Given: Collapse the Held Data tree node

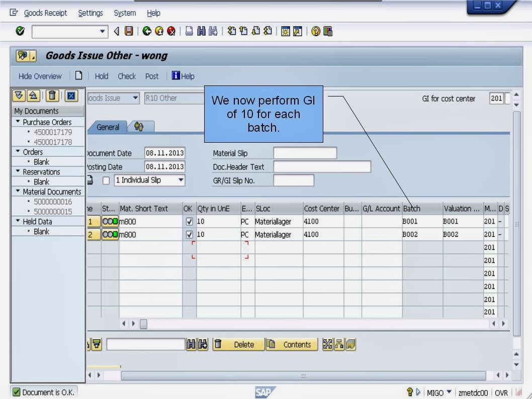Looking at the screenshot, I should pyautogui.click(x=18, y=221).
